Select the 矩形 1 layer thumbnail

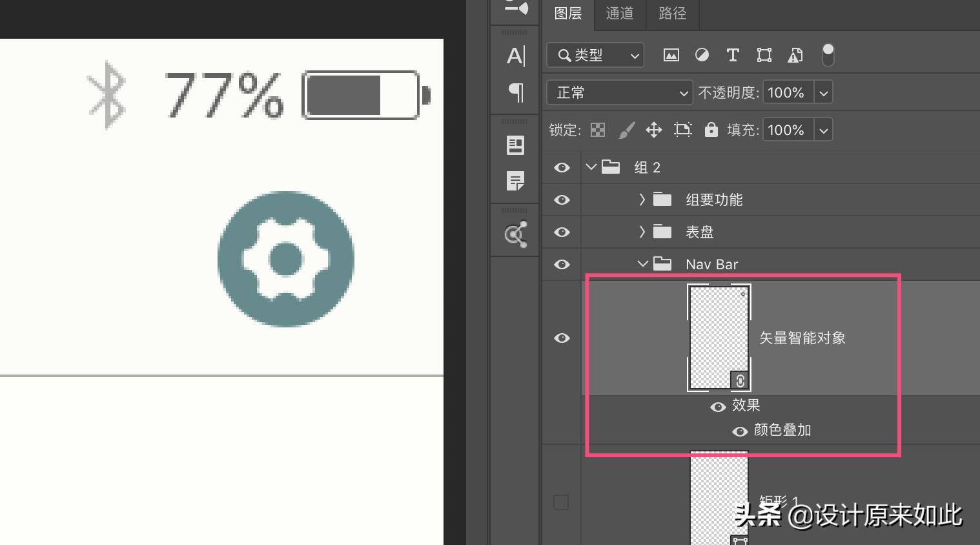tap(719, 498)
